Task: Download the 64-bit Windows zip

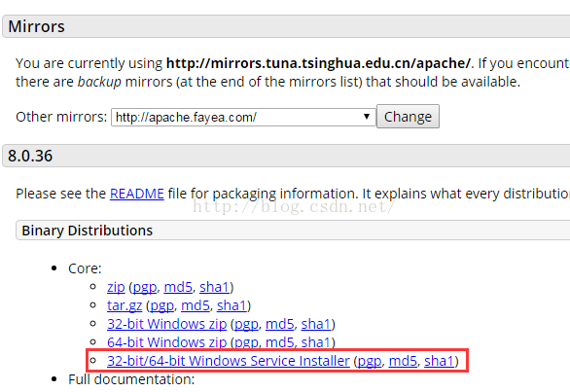Action: tap(167, 342)
